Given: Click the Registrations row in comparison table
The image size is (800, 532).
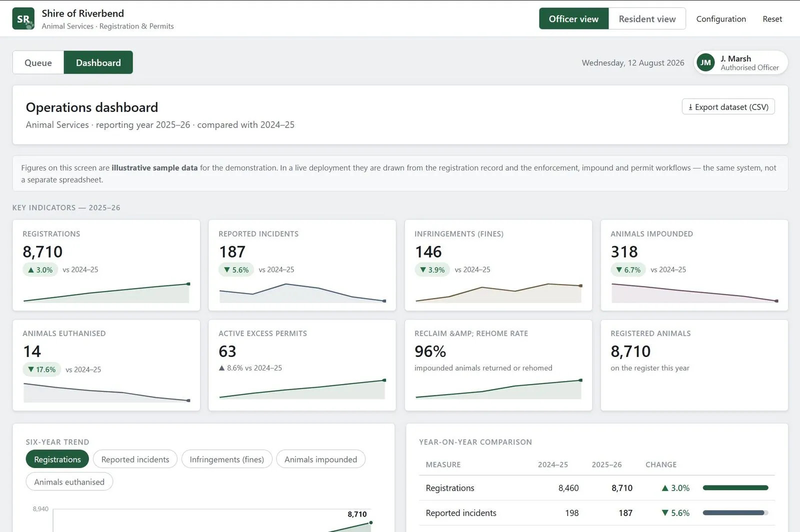Looking at the screenshot, I should tap(597, 488).
